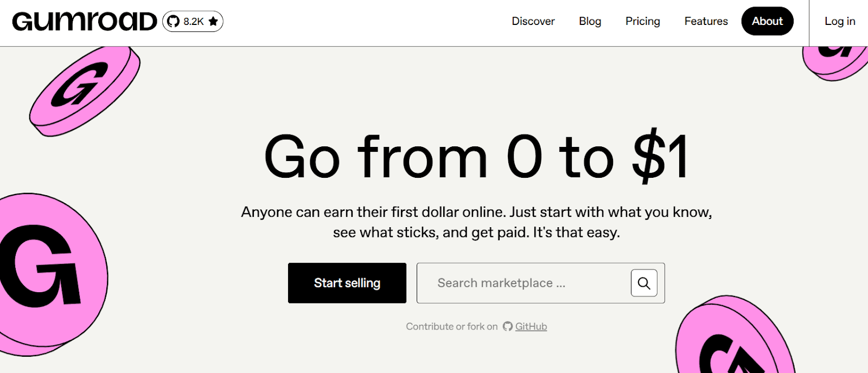Open the Discover page

[533, 21]
